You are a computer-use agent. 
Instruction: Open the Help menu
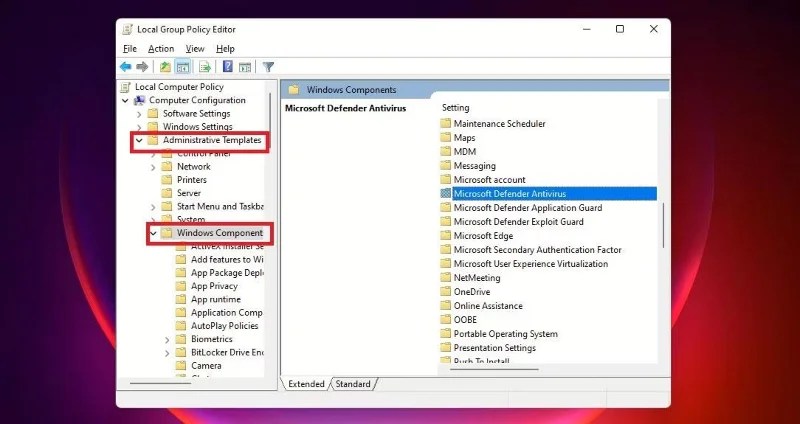225,49
